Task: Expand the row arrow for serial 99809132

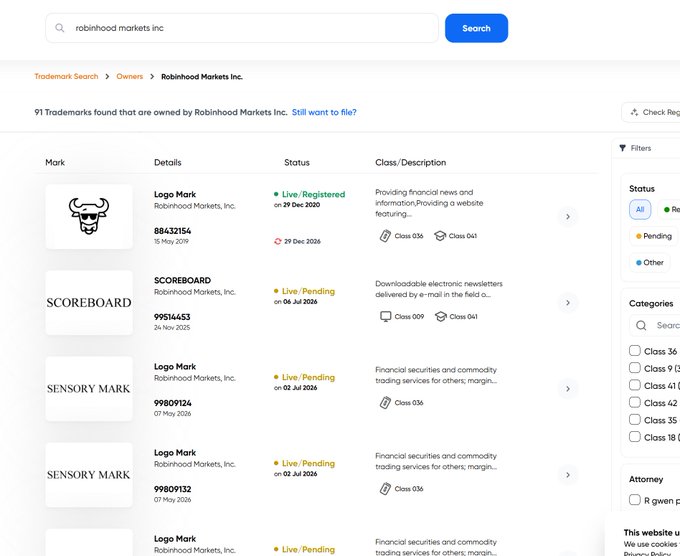Action: tap(568, 475)
